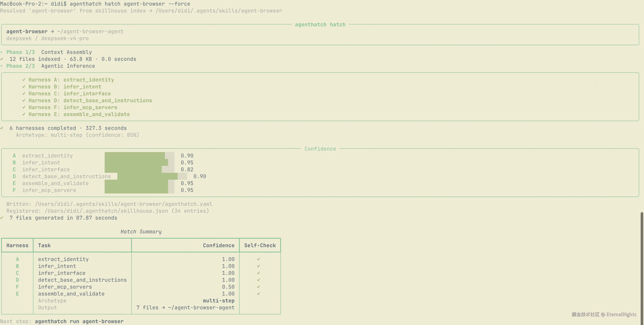
Task: Click '6 harnesses completed · 327.3 seconds' line
Action: tap(68, 128)
